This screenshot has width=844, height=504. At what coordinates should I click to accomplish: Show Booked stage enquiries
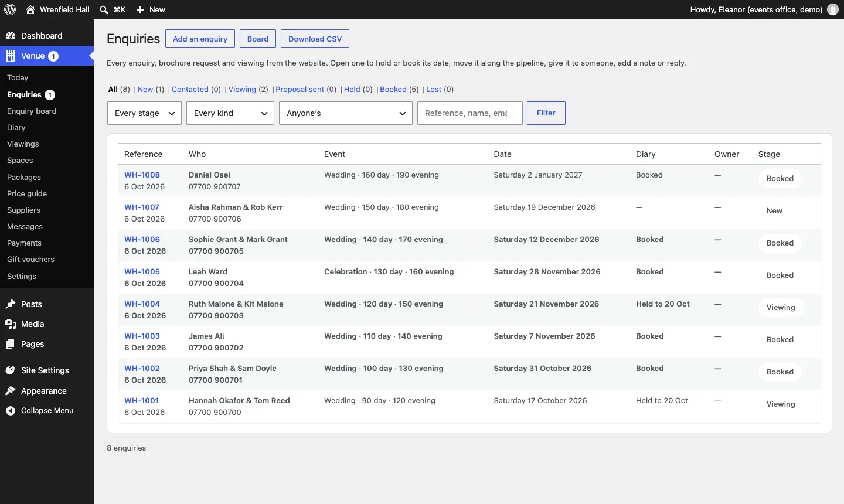tap(393, 90)
